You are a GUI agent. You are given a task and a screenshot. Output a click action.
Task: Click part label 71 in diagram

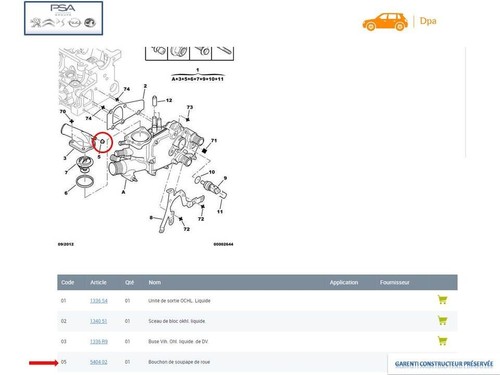[214, 141]
